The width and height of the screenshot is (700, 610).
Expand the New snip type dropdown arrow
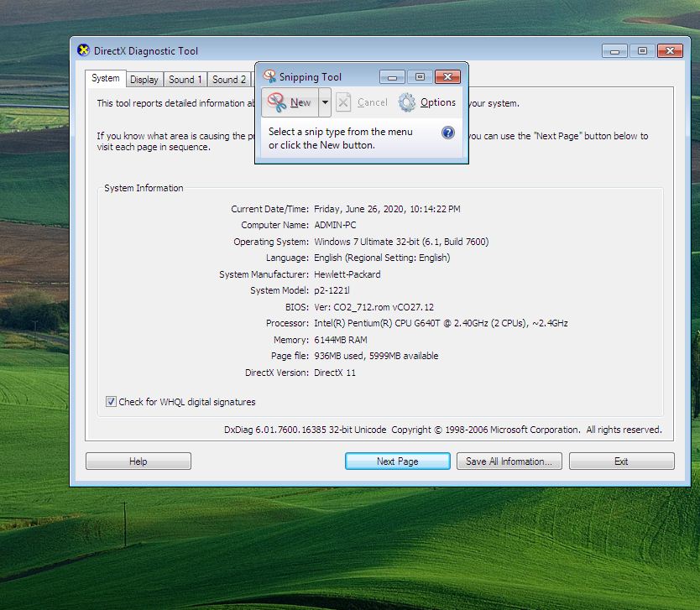pos(325,102)
